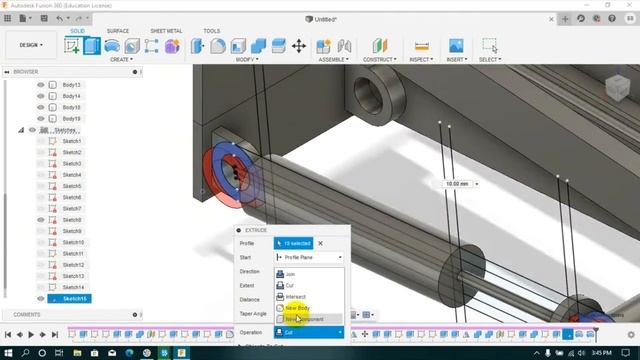640x360 pixels.
Task: Play the timeline
Action: (x=31, y=335)
